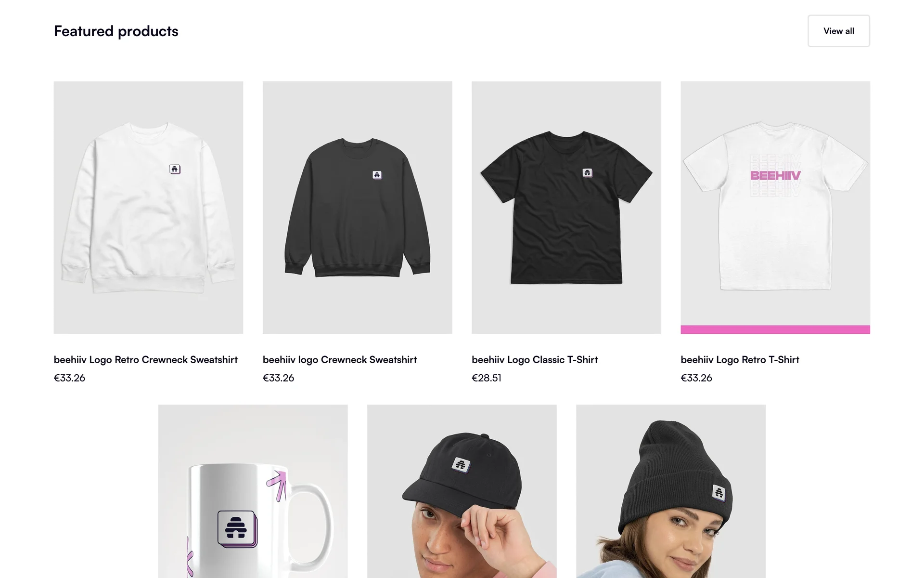
Task: Click beehiiv Logo Classic T-Shirt title
Action: click(535, 360)
